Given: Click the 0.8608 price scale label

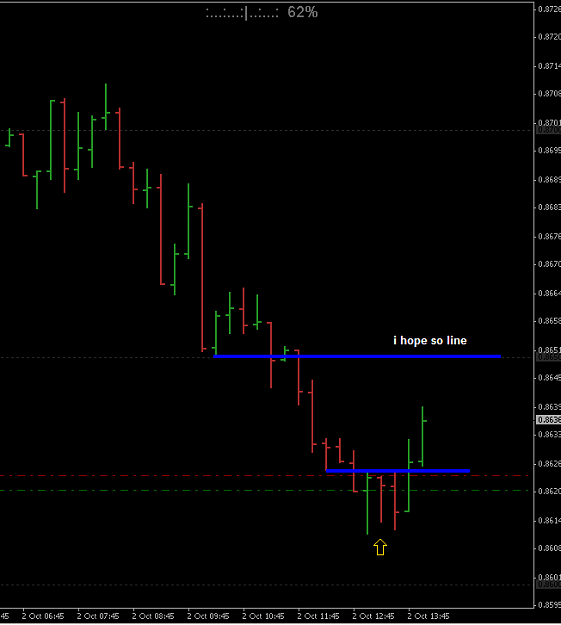Looking at the screenshot, I should (549, 548).
